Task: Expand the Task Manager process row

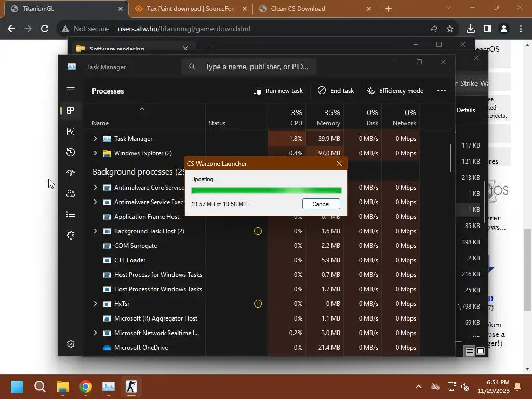Action: click(x=96, y=138)
